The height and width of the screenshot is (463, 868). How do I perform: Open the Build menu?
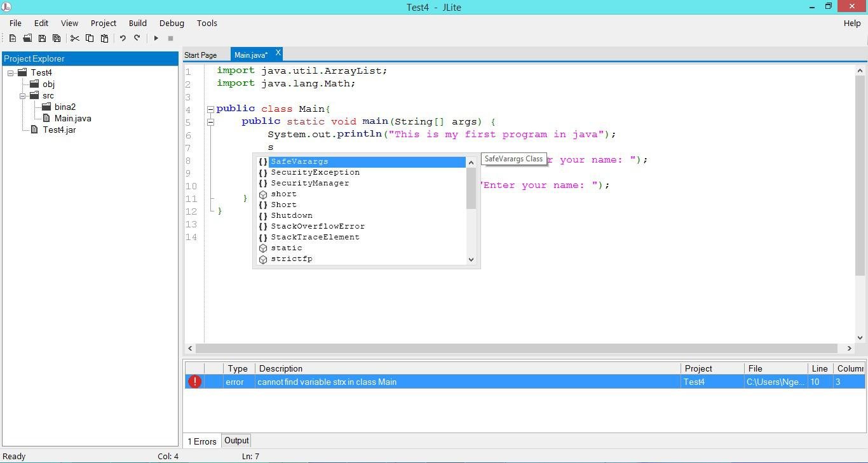point(137,23)
